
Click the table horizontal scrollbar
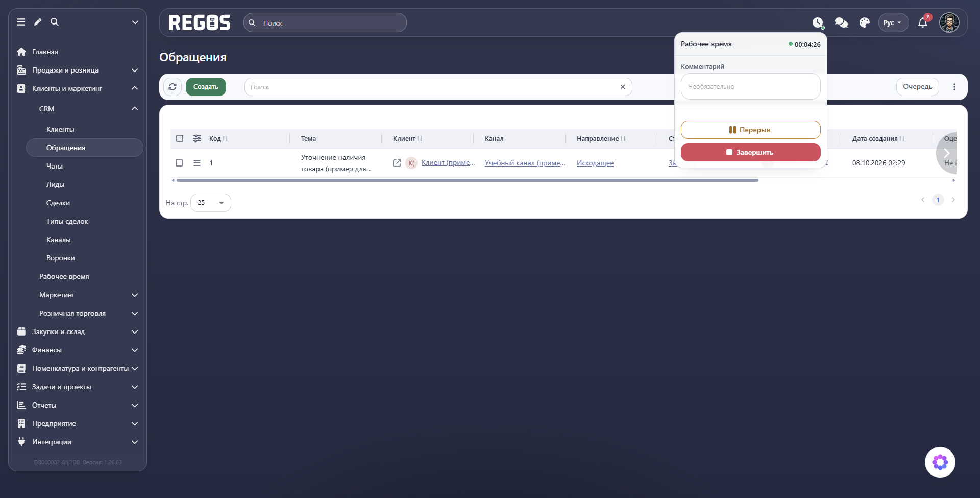(x=467, y=180)
